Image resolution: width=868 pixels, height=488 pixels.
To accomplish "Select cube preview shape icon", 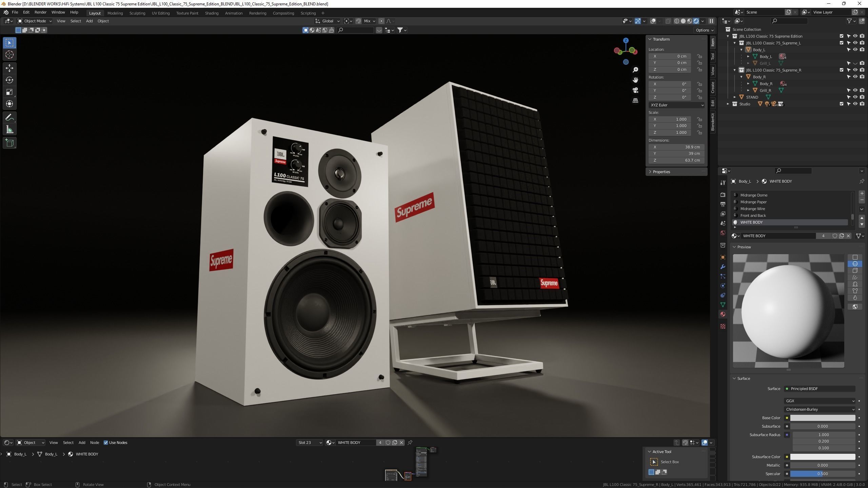I will point(855,271).
